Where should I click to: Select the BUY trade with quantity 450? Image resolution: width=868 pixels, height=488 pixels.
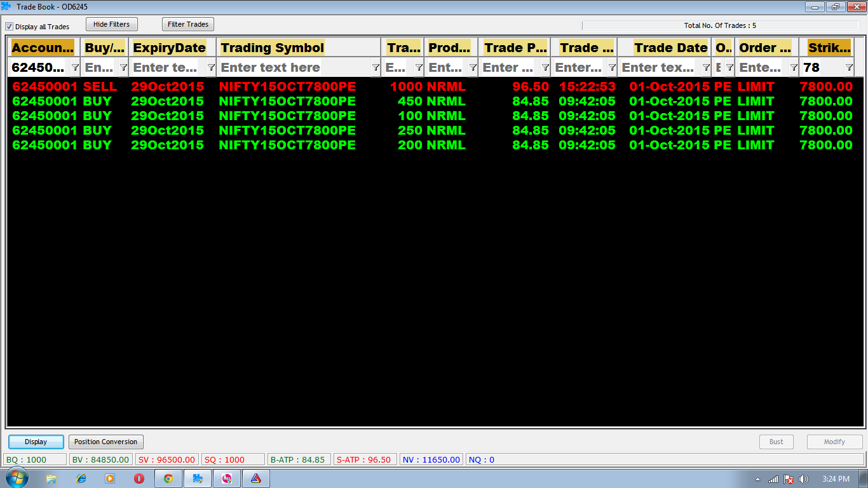pos(433,101)
